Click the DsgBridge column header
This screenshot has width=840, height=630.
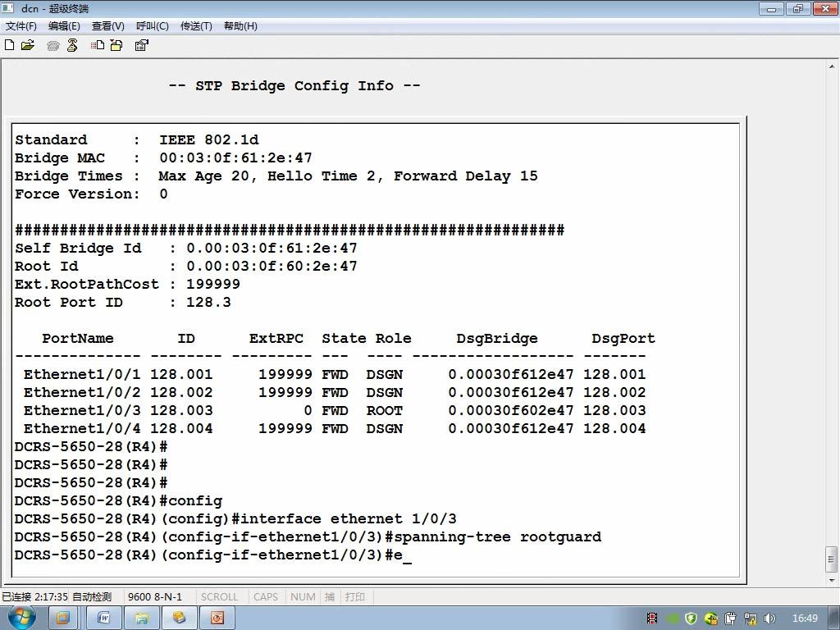496,339
